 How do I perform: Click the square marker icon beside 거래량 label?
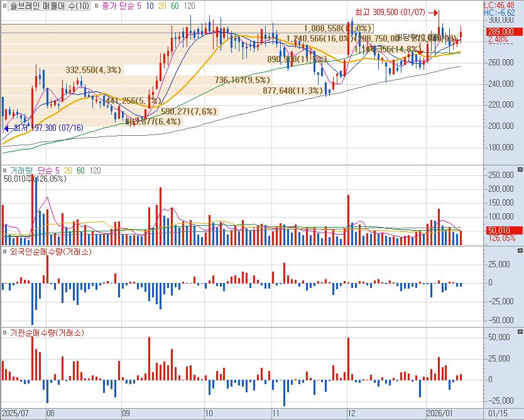(6, 170)
